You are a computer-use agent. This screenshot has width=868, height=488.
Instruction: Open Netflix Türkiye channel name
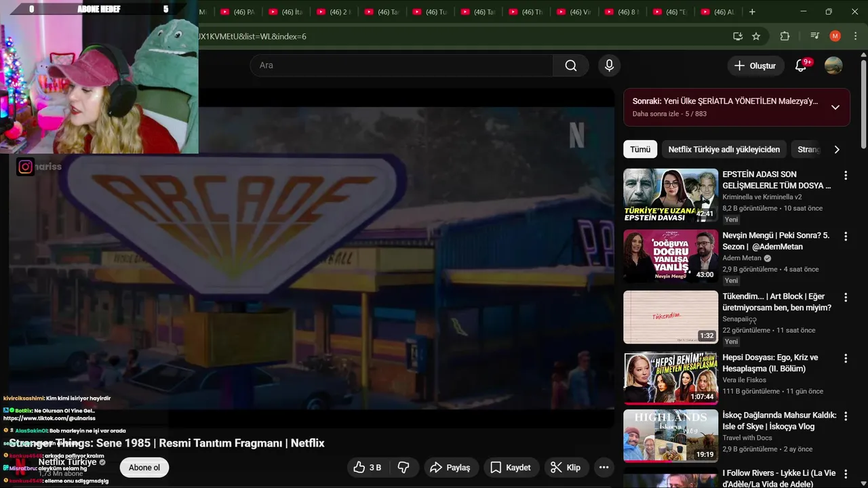67,462
